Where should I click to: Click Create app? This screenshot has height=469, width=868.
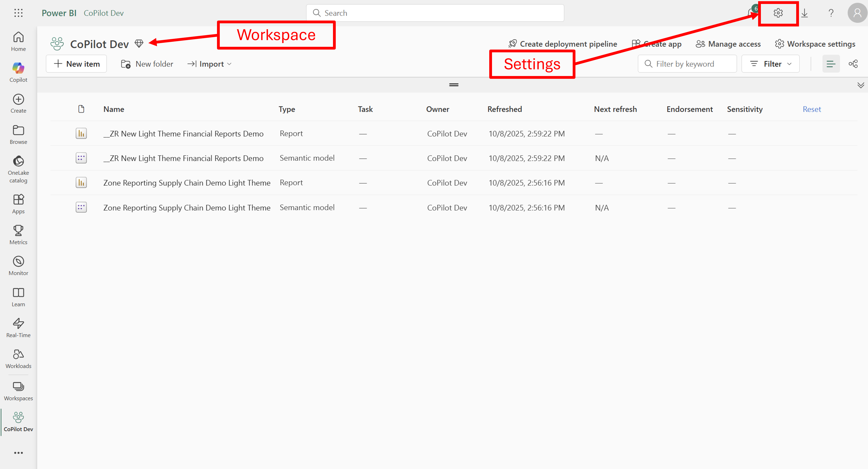tap(656, 44)
